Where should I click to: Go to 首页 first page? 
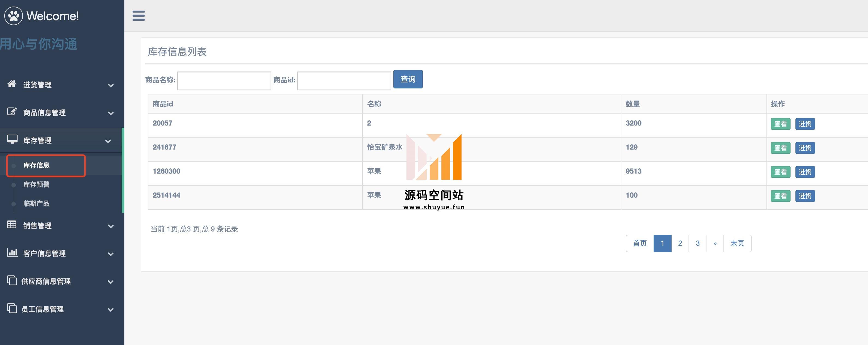tap(640, 243)
